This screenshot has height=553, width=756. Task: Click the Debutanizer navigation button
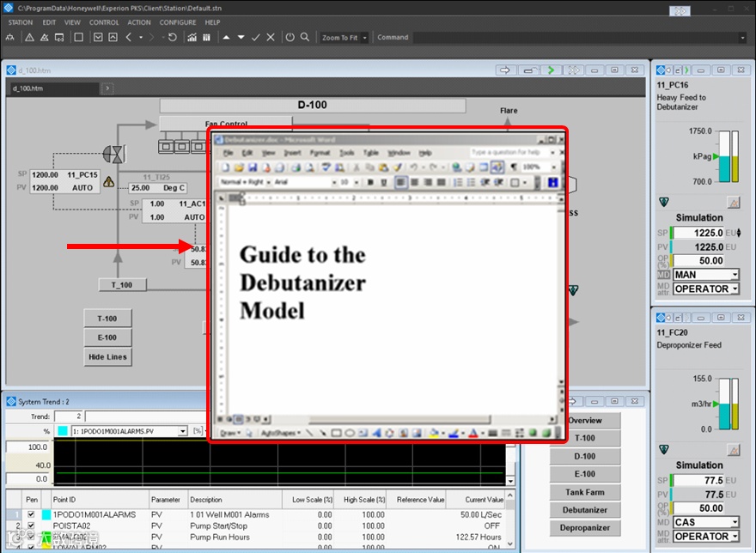coord(585,510)
